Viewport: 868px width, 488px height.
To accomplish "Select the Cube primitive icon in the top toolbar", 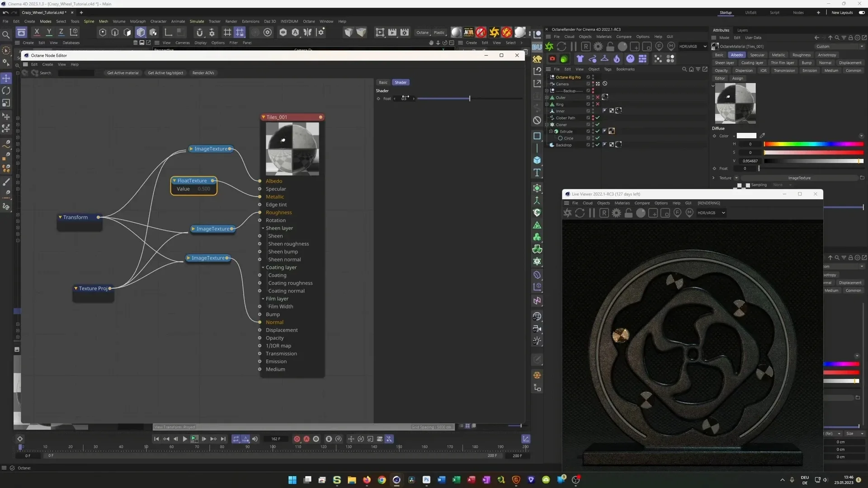I will [141, 32].
